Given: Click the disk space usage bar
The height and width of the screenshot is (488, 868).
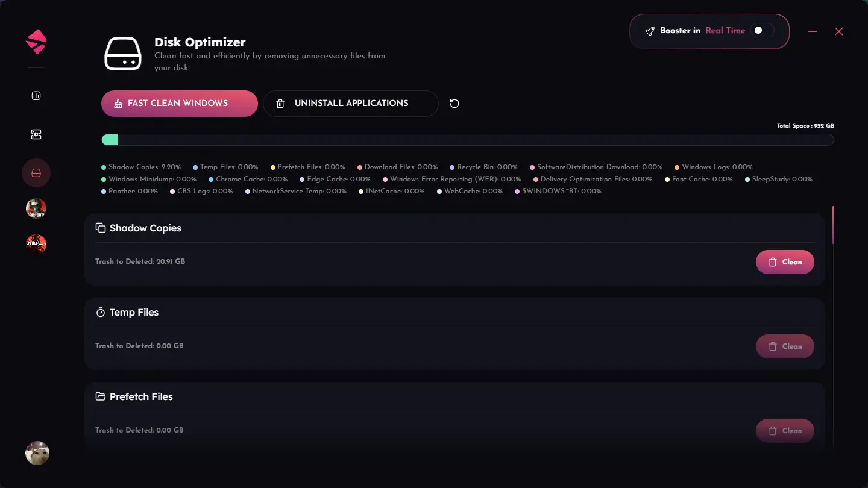Looking at the screenshot, I should click(x=468, y=140).
